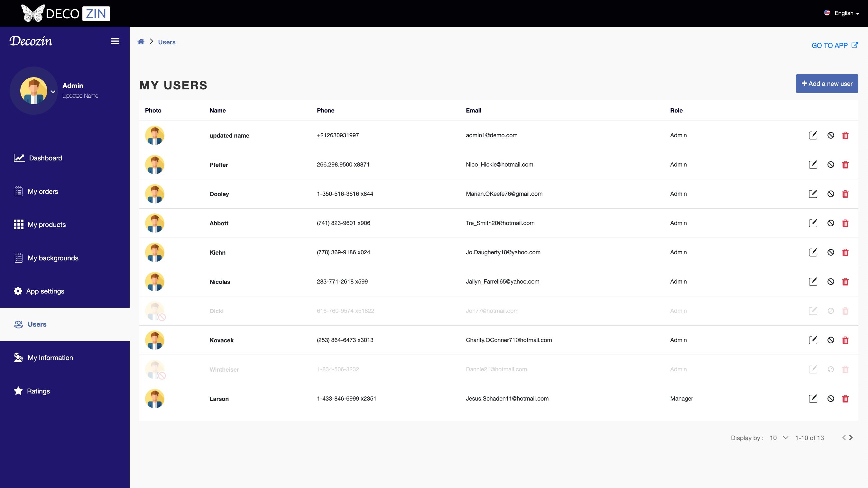Viewport: 868px width, 488px height.
Task: Click the Add a new user button
Action: [826, 84]
